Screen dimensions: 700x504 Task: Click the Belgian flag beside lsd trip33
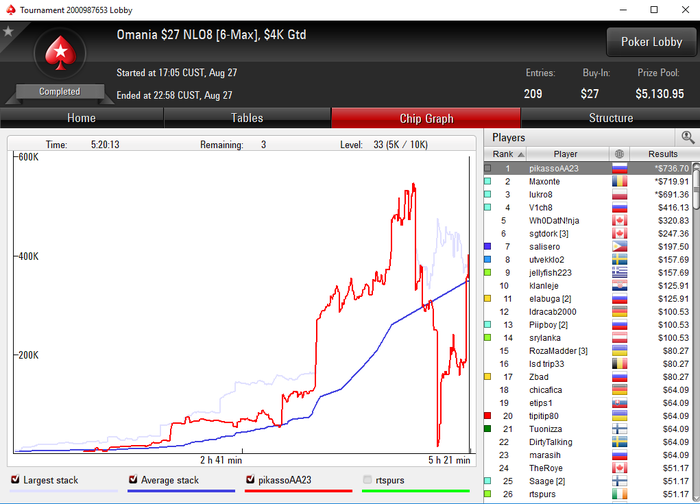click(620, 364)
